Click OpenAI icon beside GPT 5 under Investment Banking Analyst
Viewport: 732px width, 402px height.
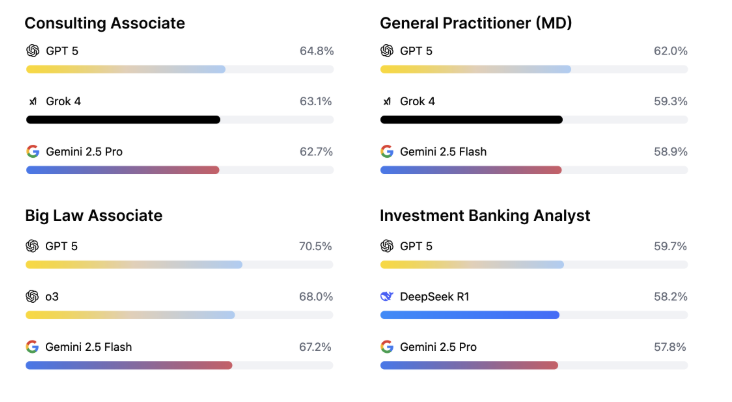point(387,245)
